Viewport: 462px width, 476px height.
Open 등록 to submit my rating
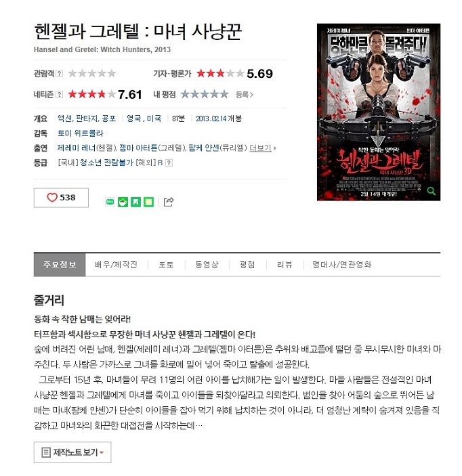[x=245, y=95]
